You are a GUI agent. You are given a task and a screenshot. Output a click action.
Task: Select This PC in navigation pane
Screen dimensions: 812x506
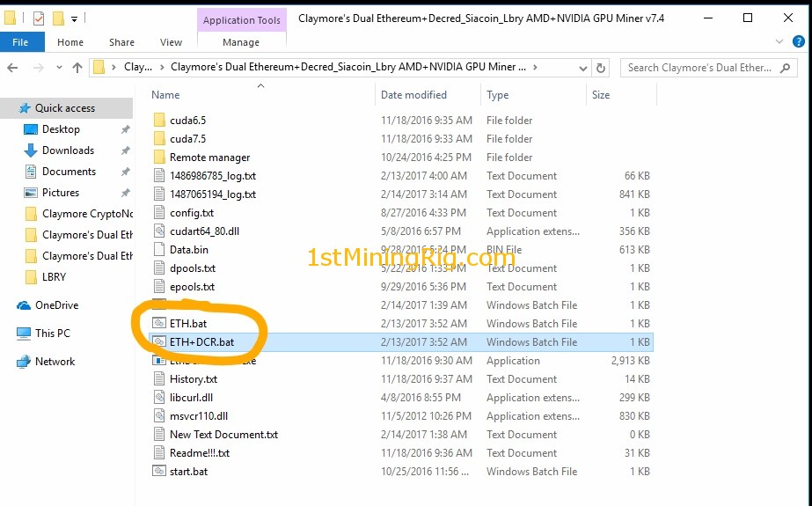52,334
